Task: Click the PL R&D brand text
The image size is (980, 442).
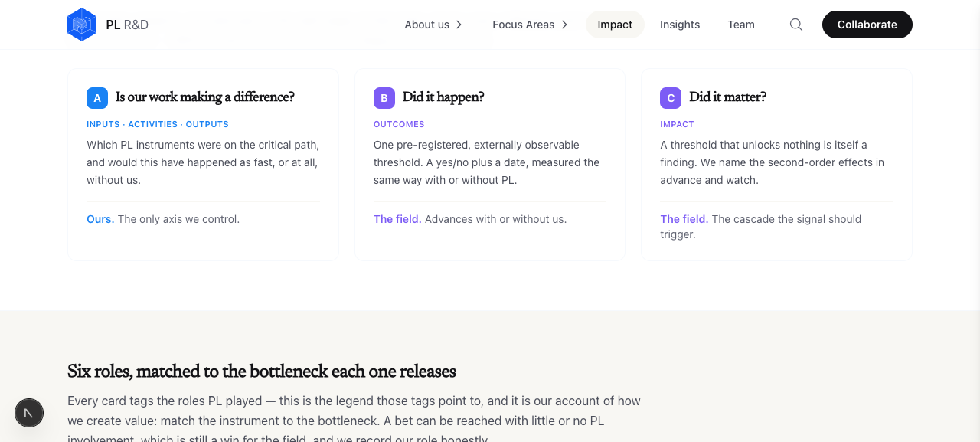Action: [x=127, y=25]
